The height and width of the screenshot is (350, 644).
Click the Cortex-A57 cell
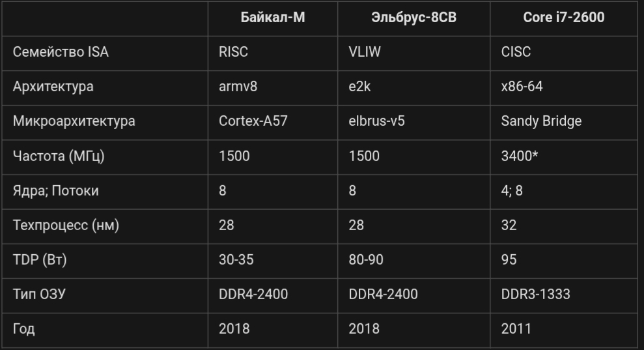[x=251, y=121]
